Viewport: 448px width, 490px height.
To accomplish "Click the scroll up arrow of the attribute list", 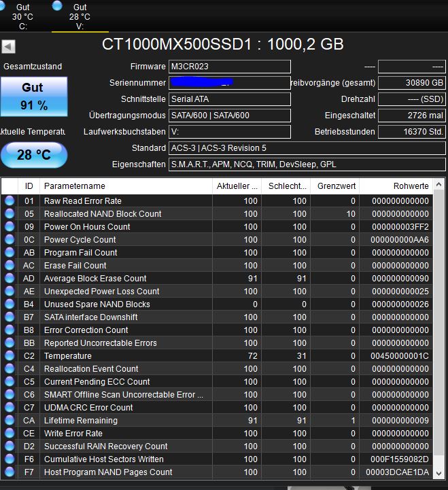I will pos(438,184).
